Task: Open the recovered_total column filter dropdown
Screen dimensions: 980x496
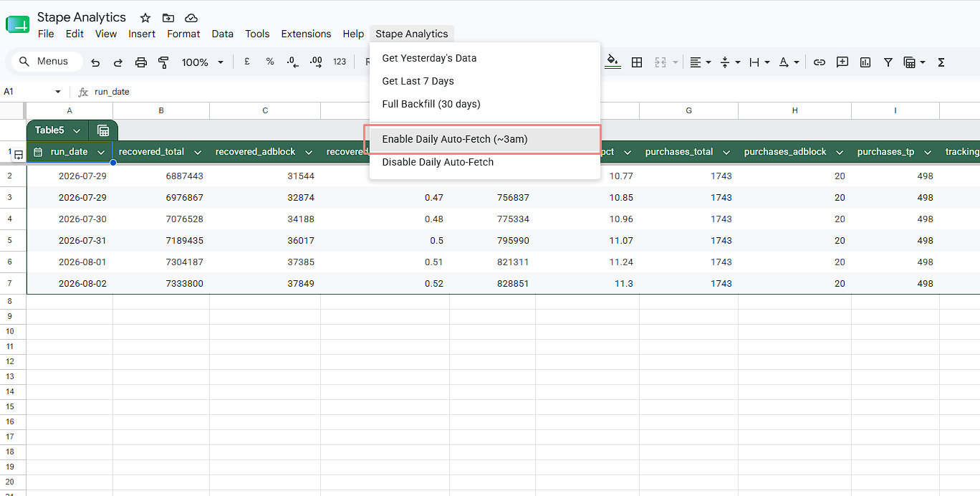Action: click(x=197, y=152)
